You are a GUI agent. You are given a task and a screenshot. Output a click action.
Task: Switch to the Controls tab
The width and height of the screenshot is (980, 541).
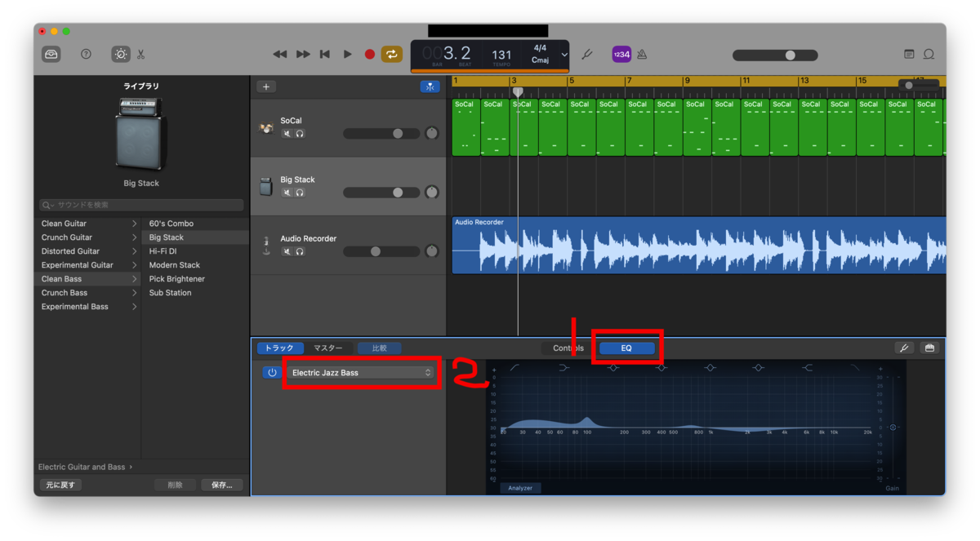point(568,348)
